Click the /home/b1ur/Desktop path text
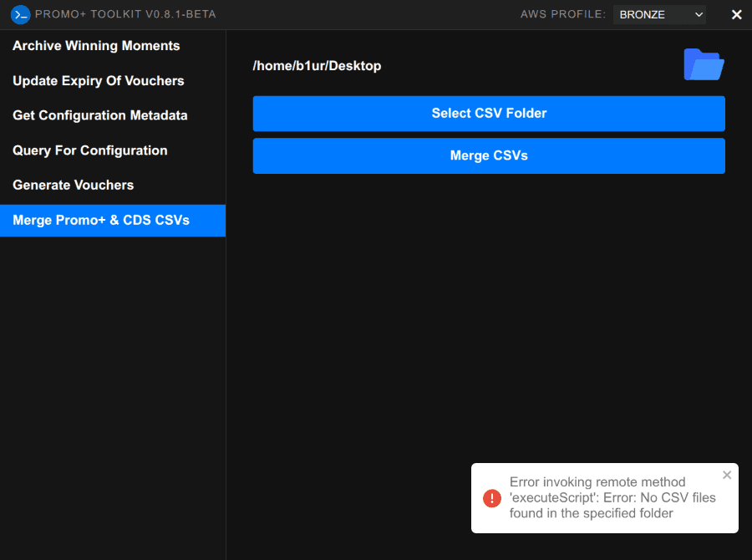 pos(317,64)
